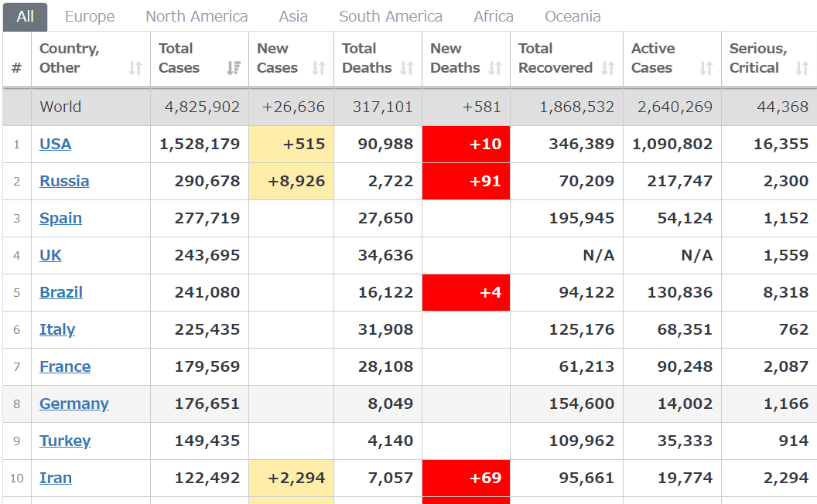Click the Country, Other header label
Image resolution: width=817 pixels, height=504 pixels.
(70, 58)
